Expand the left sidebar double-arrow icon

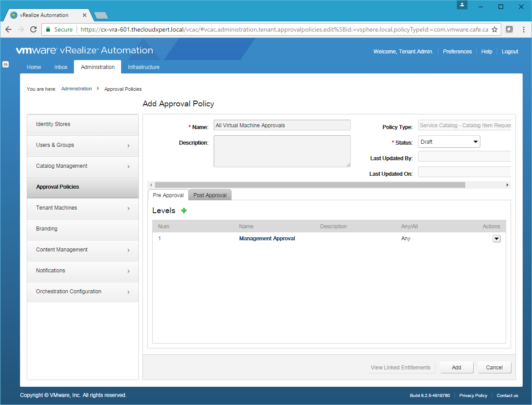(x=6, y=64)
